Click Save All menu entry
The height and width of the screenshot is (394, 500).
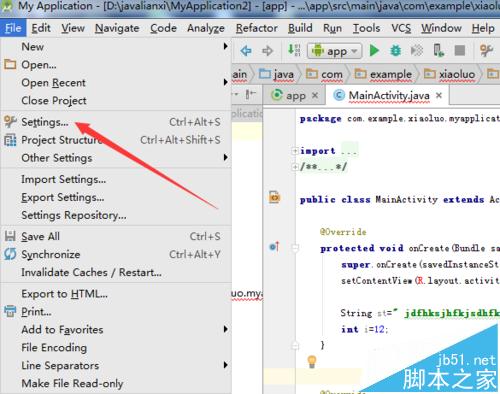[x=116, y=236]
